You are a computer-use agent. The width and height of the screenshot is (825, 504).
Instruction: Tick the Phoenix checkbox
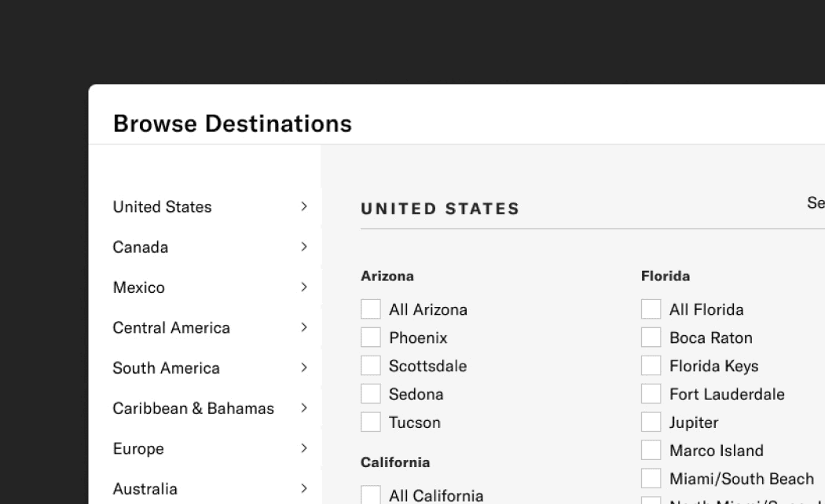[371, 338]
